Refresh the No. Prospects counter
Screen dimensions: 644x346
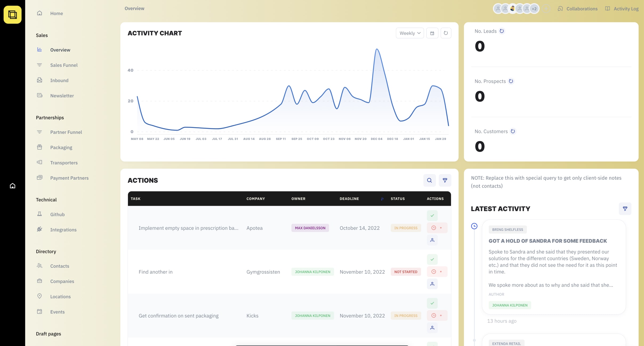tap(511, 81)
